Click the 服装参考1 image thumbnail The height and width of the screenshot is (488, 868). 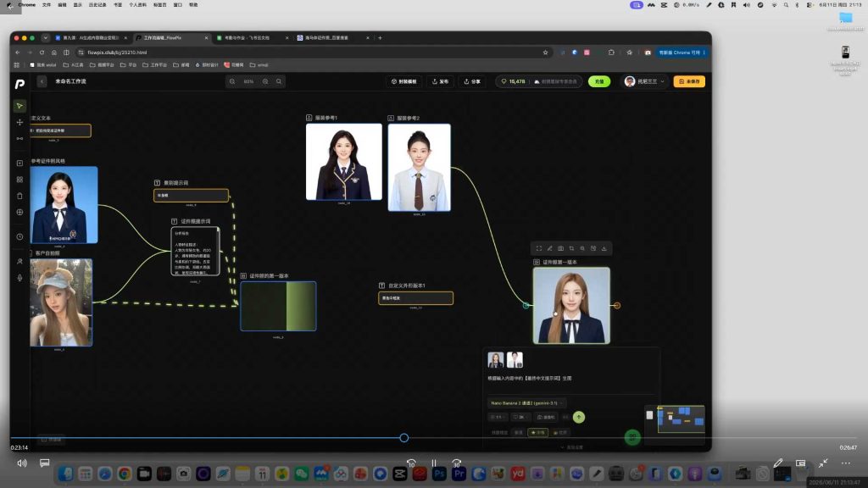point(344,162)
